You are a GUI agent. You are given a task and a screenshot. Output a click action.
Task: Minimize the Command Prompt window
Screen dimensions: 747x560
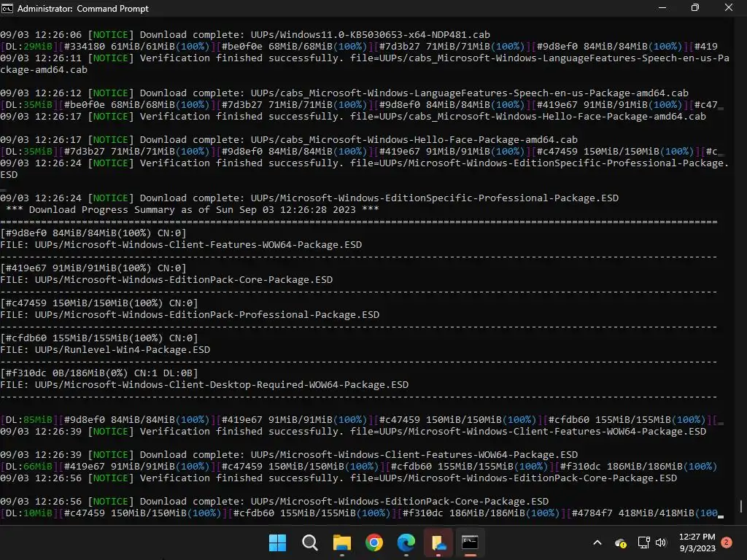(x=662, y=8)
